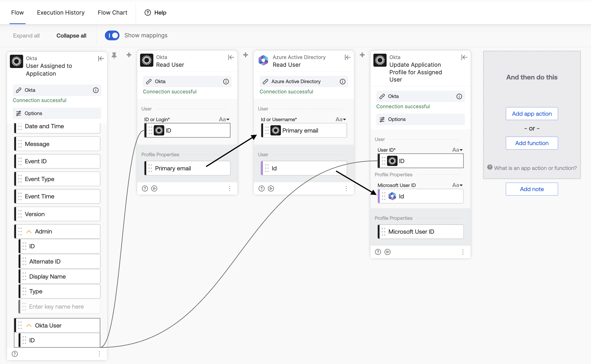Select the Primary email output field

(187, 168)
